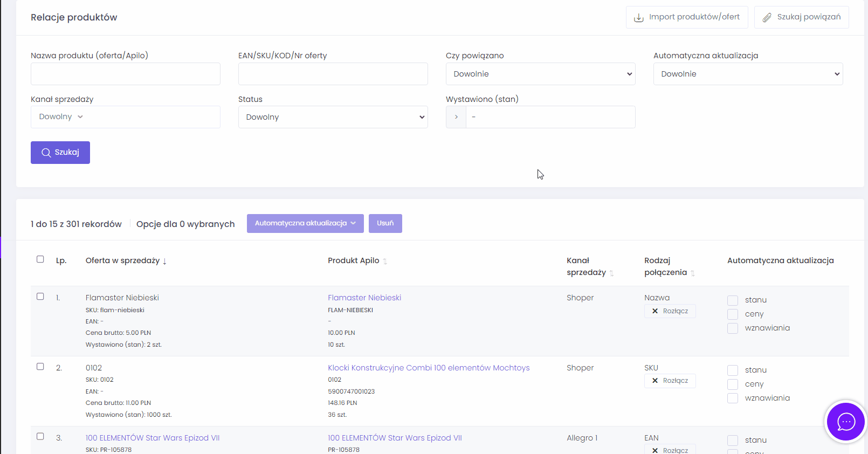Screen dimensions: 868x454
Task: Sort by Oferta w sprzedaży column
Action: point(126,260)
